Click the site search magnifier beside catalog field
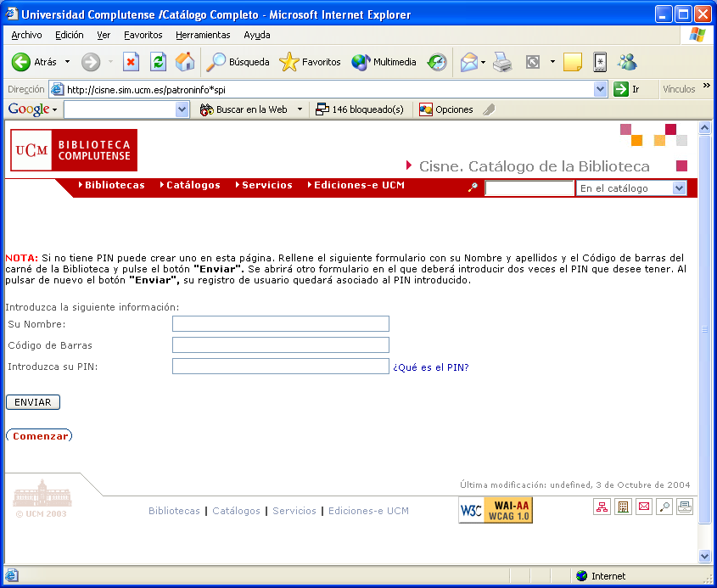 473,188
